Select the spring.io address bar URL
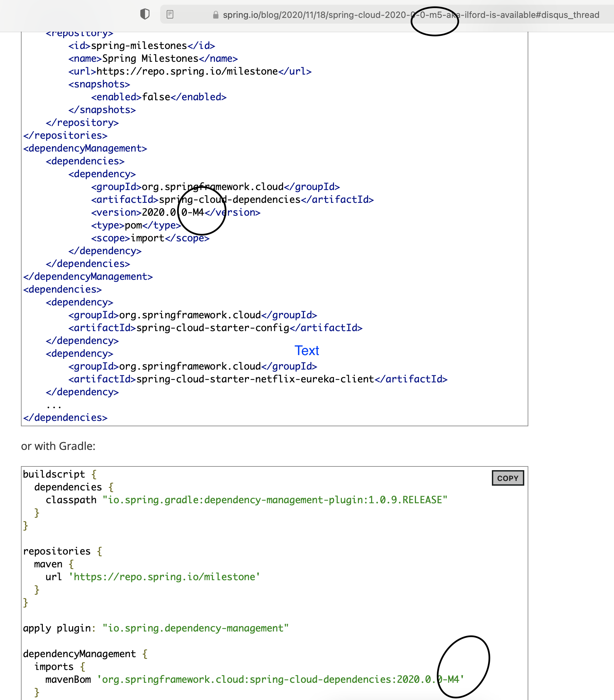 click(411, 15)
